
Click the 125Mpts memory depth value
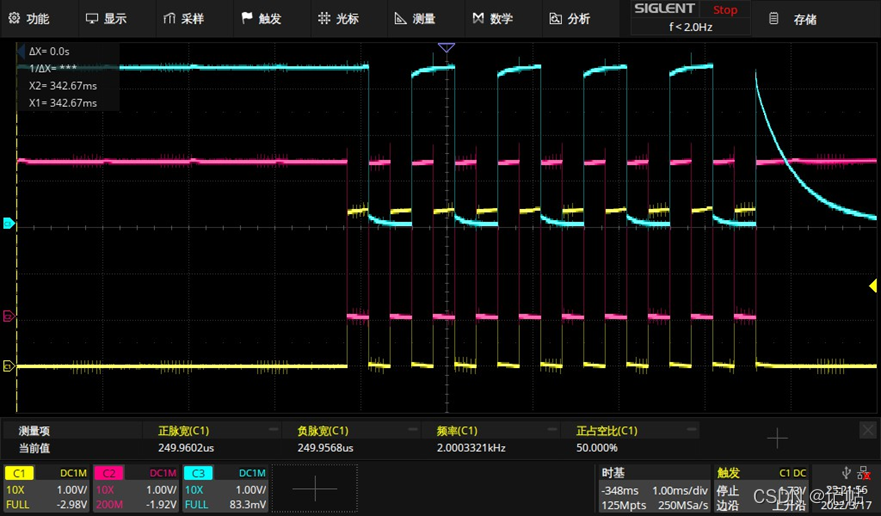tap(625, 505)
